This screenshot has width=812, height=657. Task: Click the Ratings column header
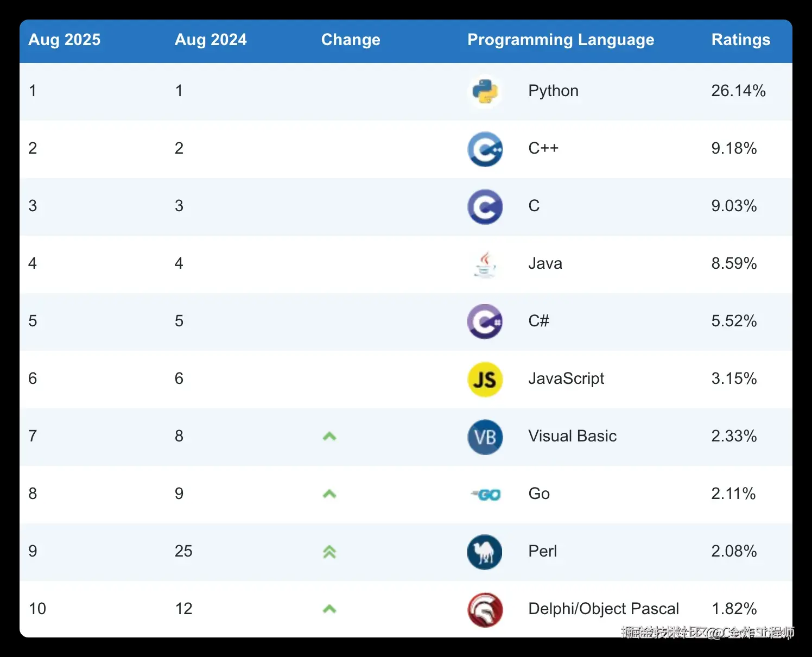point(740,40)
